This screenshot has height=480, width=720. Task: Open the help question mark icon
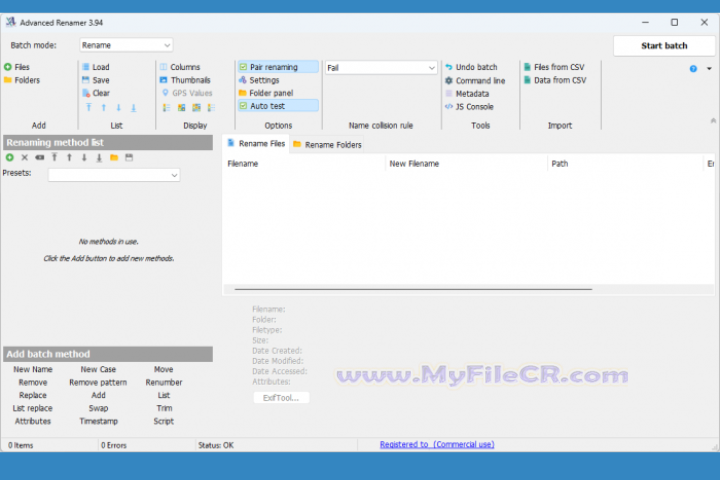coord(693,69)
